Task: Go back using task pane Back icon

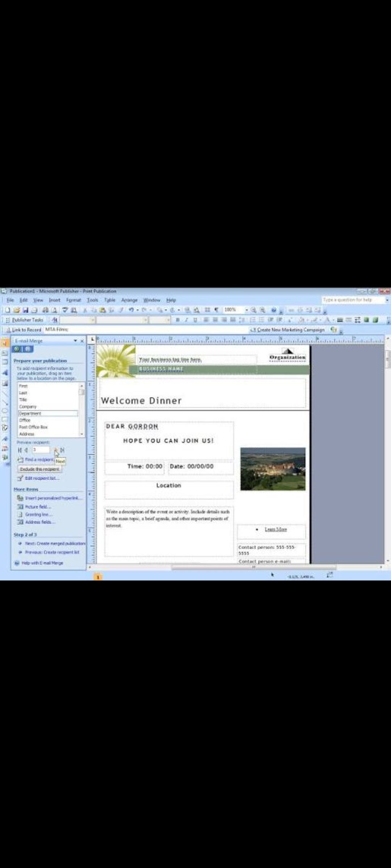Action: (x=17, y=349)
